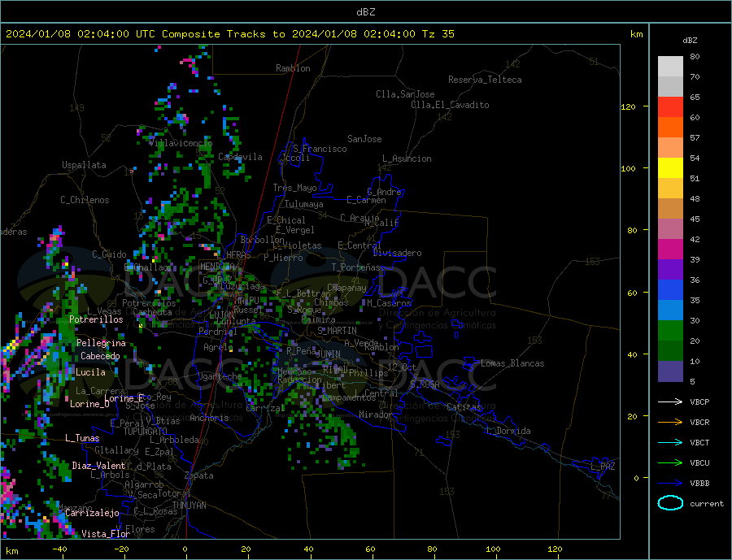Click the Clla.El_Cavadito map label

[x=450, y=105]
